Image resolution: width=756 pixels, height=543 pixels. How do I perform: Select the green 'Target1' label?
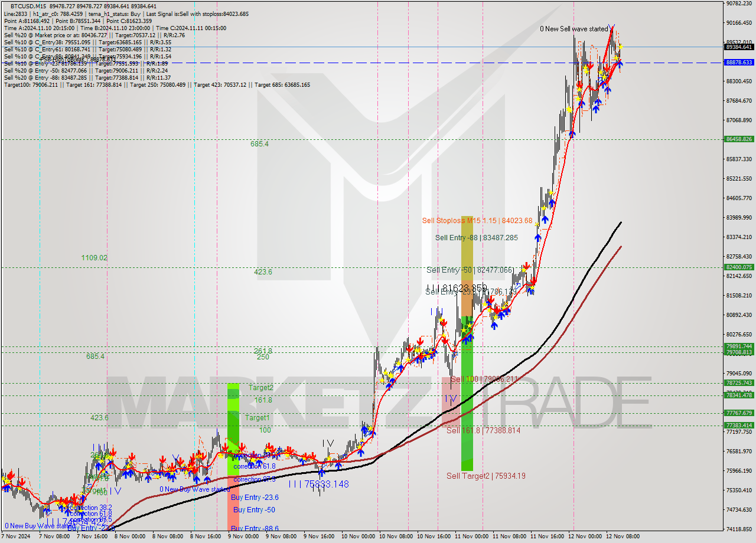pos(257,418)
